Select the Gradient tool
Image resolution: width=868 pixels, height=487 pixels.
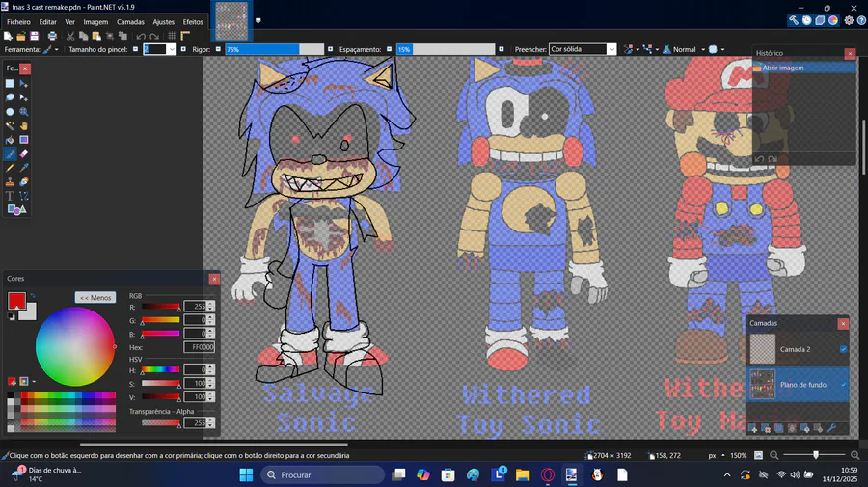pos(24,140)
